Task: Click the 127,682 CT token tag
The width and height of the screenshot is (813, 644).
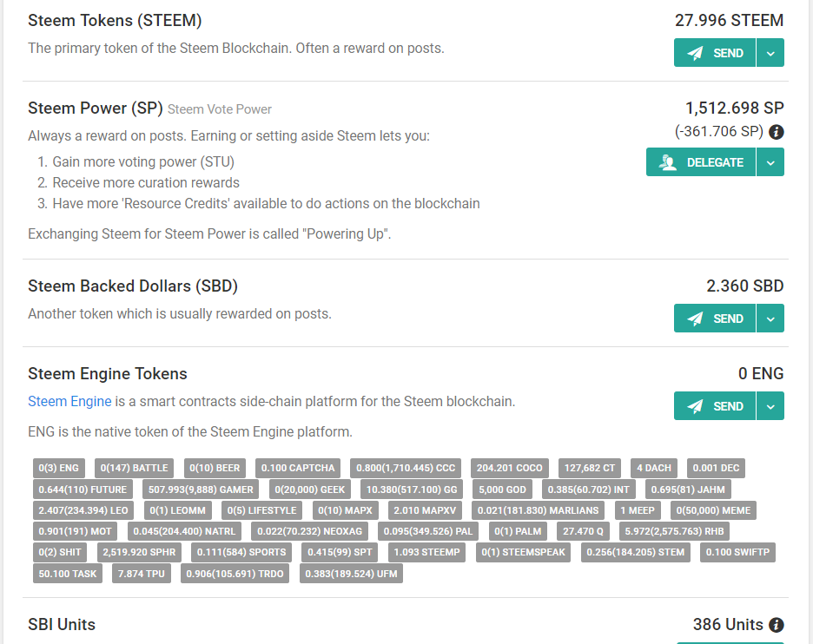Action: pyautogui.click(x=590, y=468)
